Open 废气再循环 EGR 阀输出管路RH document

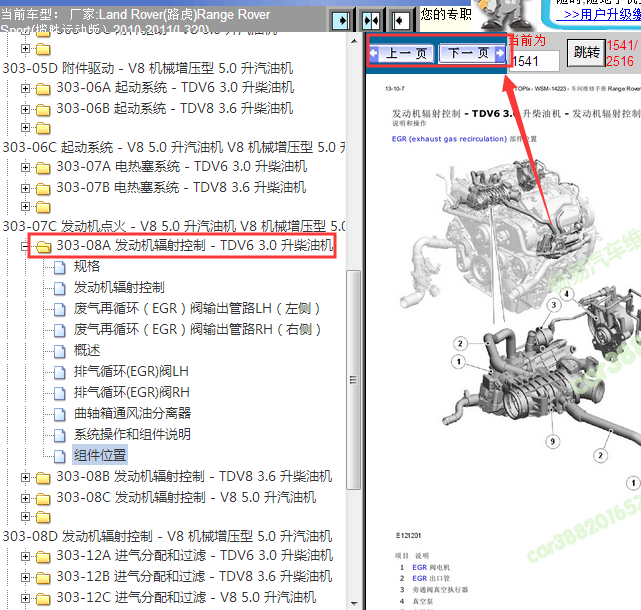197,330
